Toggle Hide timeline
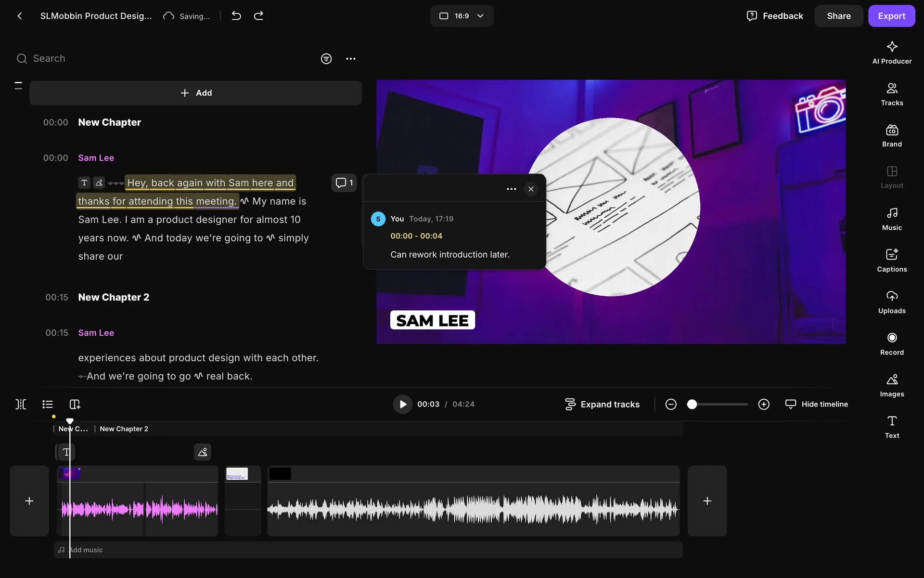Screen dimensions: 924x578 point(816,404)
